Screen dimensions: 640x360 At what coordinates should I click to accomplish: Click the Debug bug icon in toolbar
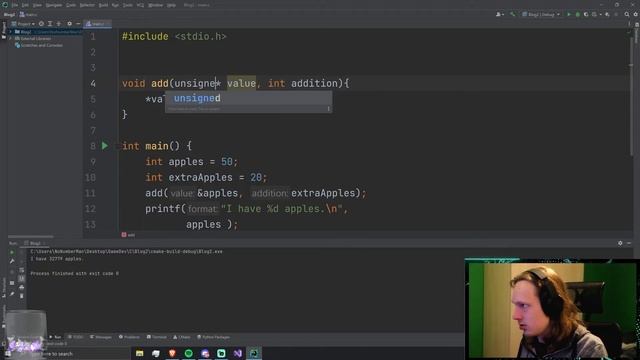tap(578, 14)
